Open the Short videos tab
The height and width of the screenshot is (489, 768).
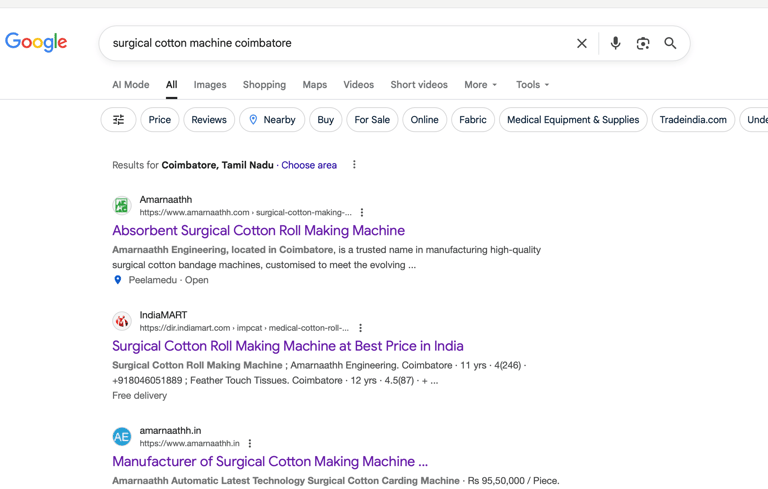point(419,84)
